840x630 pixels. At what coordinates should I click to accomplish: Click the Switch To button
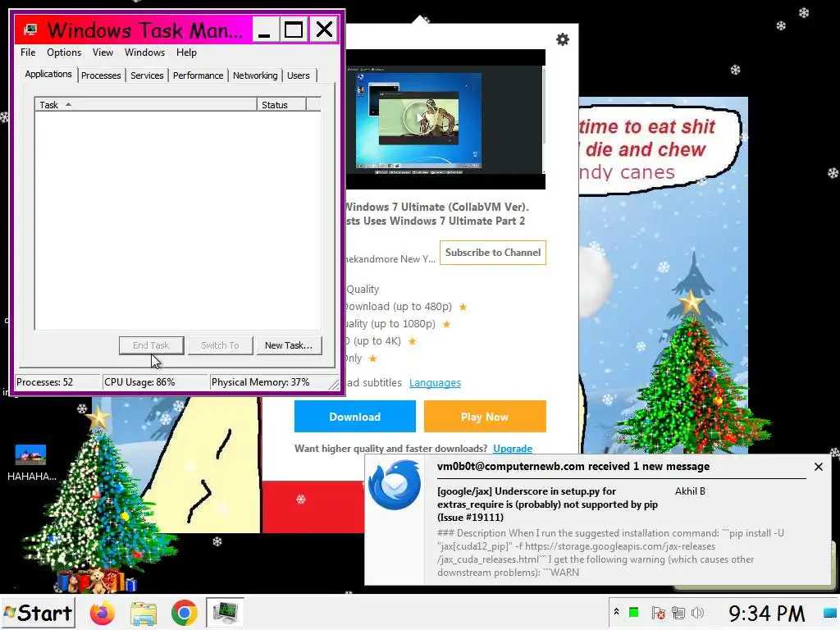tap(220, 345)
